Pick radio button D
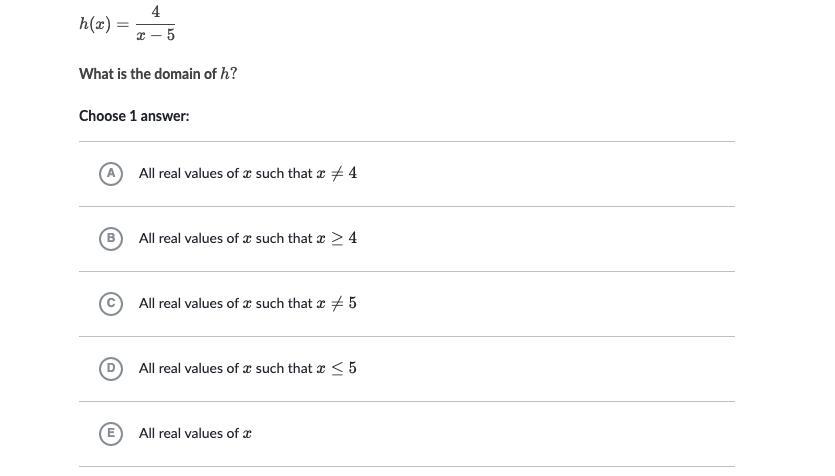The height and width of the screenshot is (476, 835). 111,368
